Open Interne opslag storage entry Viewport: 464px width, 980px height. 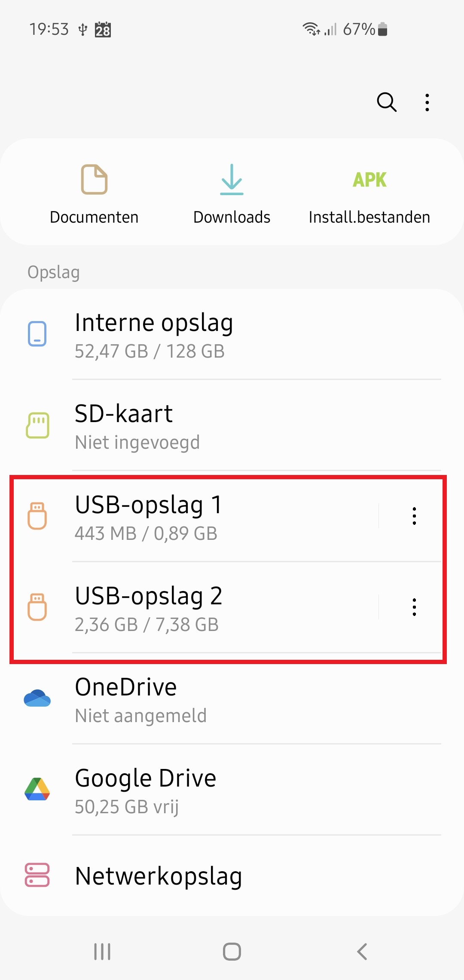[215, 335]
